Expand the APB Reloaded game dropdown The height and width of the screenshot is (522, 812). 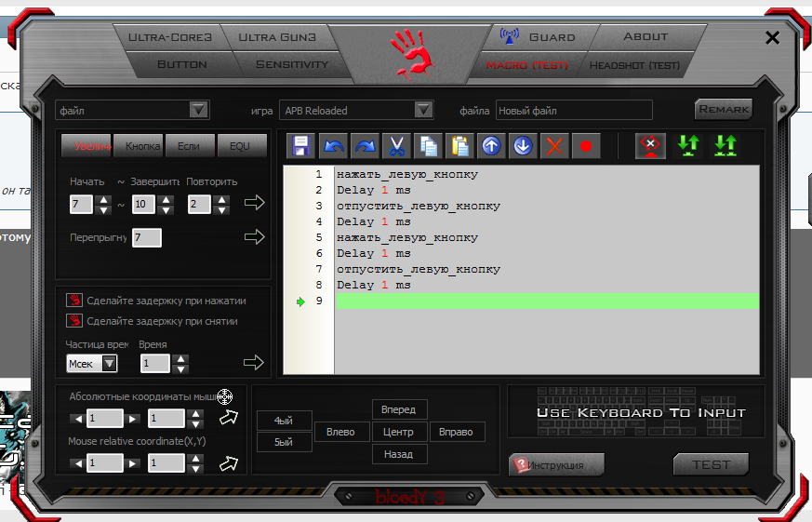pyautogui.click(x=424, y=110)
